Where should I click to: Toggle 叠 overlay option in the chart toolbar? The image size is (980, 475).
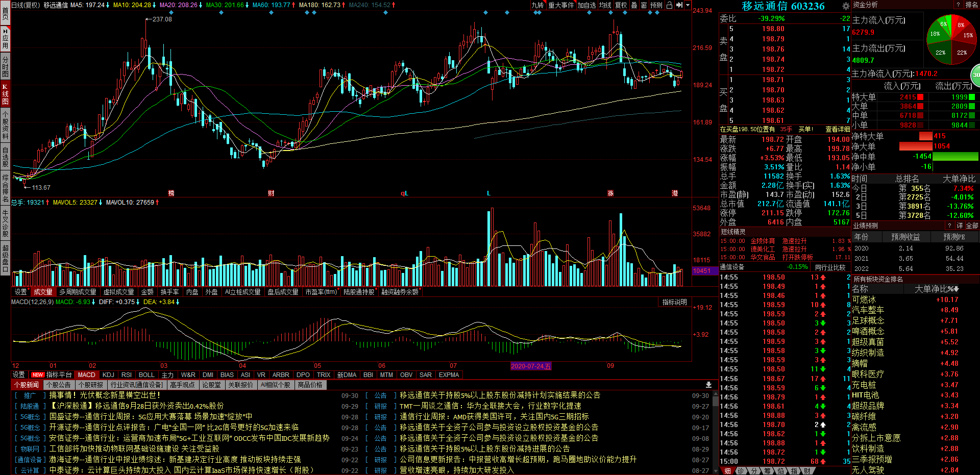(634, 5)
